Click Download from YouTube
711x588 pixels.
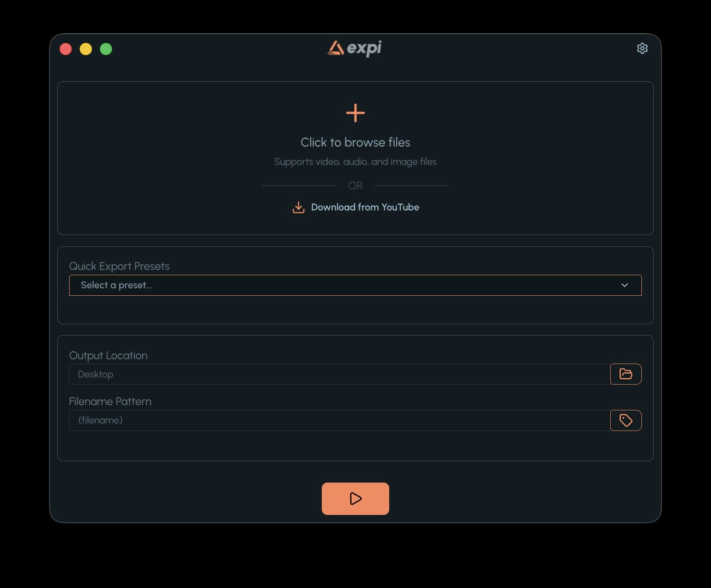pyautogui.click(x=365, y=207)
